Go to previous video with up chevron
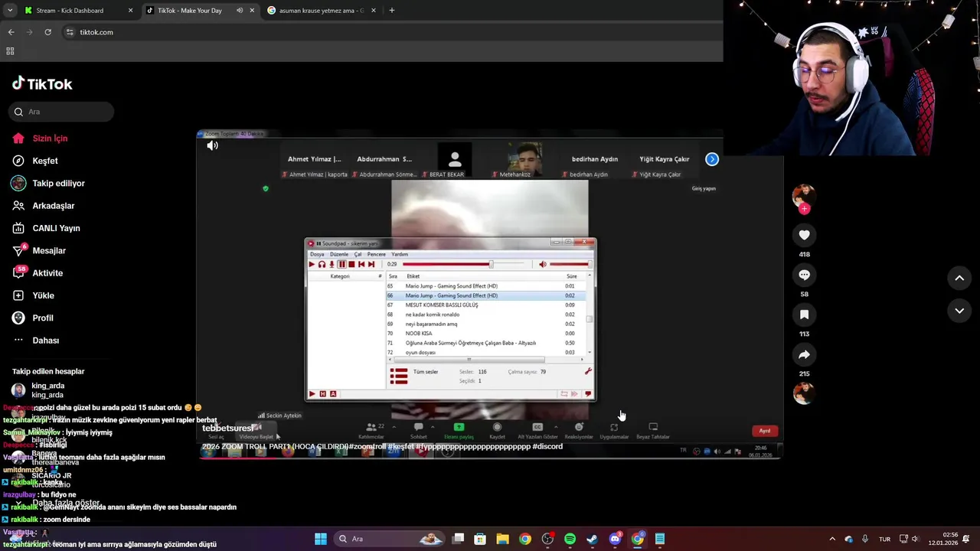This screenshot has height=551, width=980. (x=959, y=278)
